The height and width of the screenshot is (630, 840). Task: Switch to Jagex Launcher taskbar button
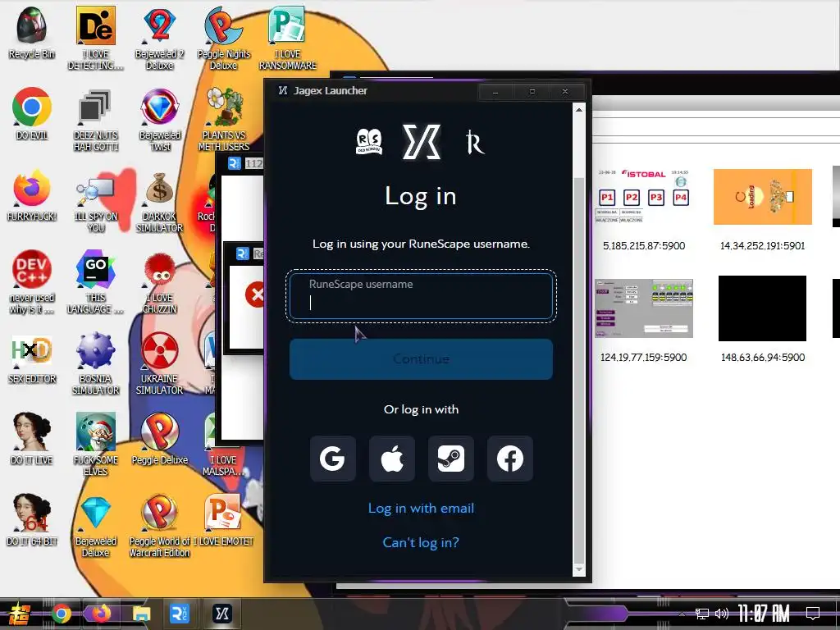[222, 614]
